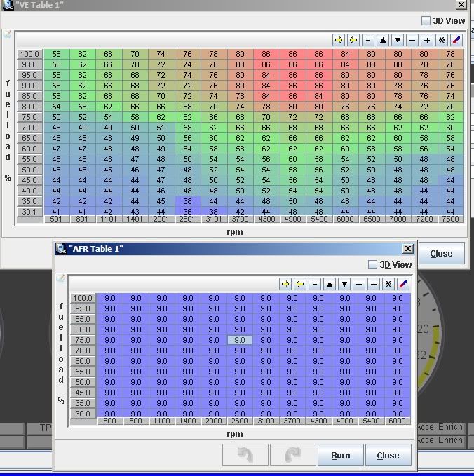Screen dimensions: 474x476
Task: Click AFR Table rpm bin 6000
Action: [x=397, y=421]
